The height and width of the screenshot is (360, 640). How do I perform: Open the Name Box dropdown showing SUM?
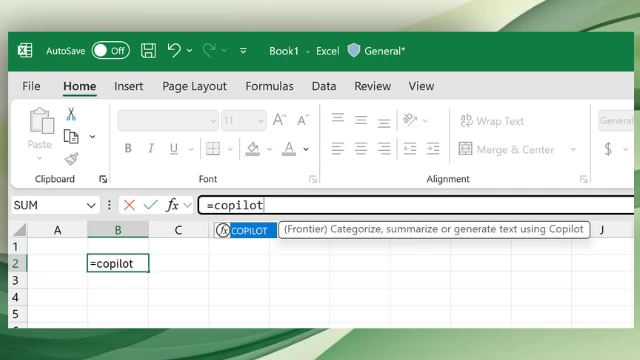click(x=91, y=205)
